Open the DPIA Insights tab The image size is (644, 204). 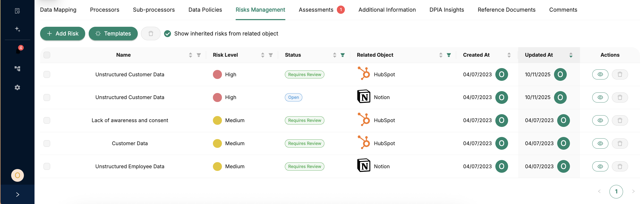click(x=446, y=10)
